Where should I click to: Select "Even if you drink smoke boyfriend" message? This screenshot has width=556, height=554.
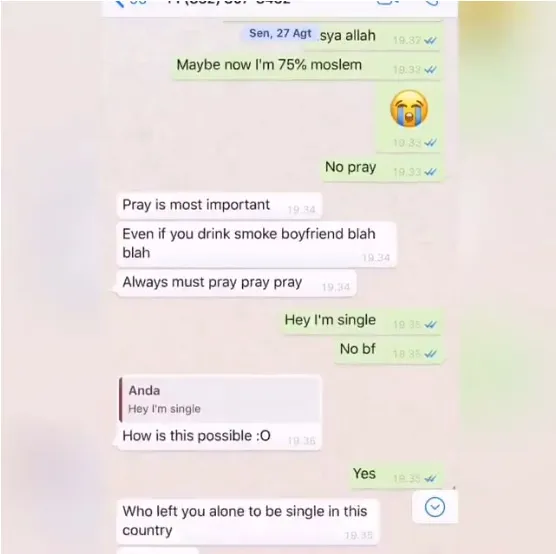pyautogui.click(x=256, y=244)
